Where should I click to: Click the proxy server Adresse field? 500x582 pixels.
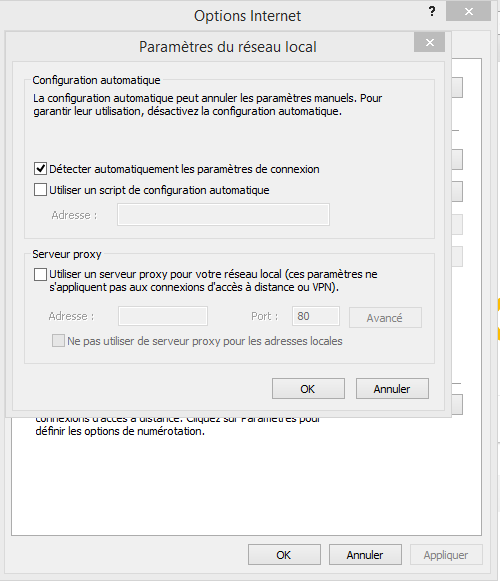click(163, 316)
